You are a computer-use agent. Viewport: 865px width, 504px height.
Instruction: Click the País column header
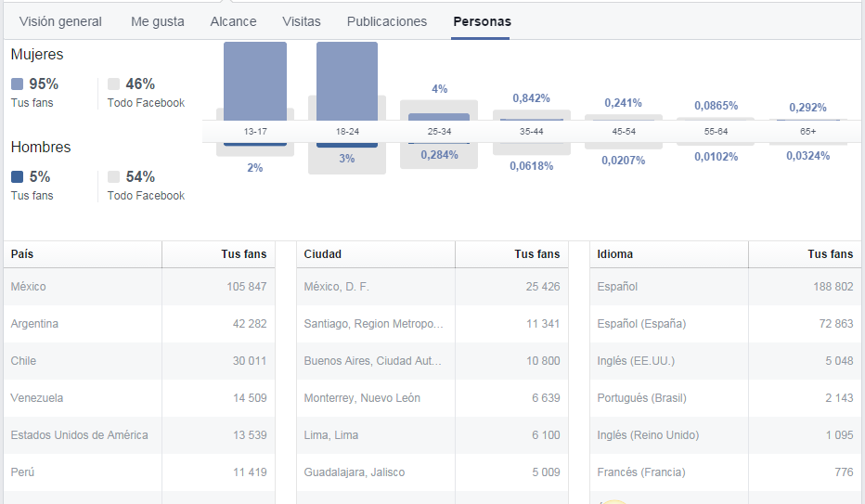[x=83, y=254]
